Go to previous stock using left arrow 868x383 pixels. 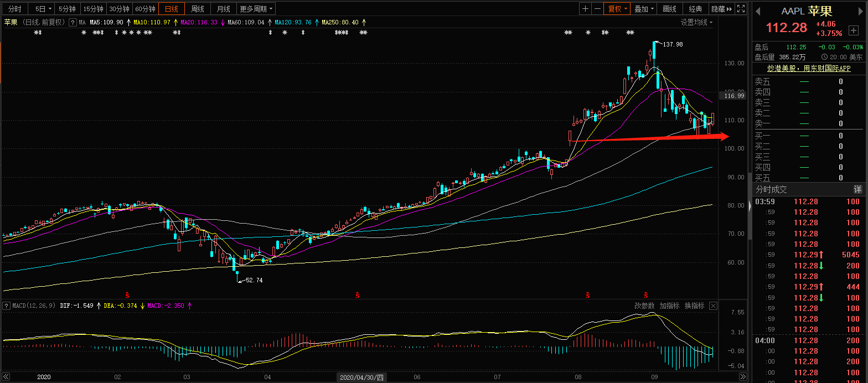757,12
